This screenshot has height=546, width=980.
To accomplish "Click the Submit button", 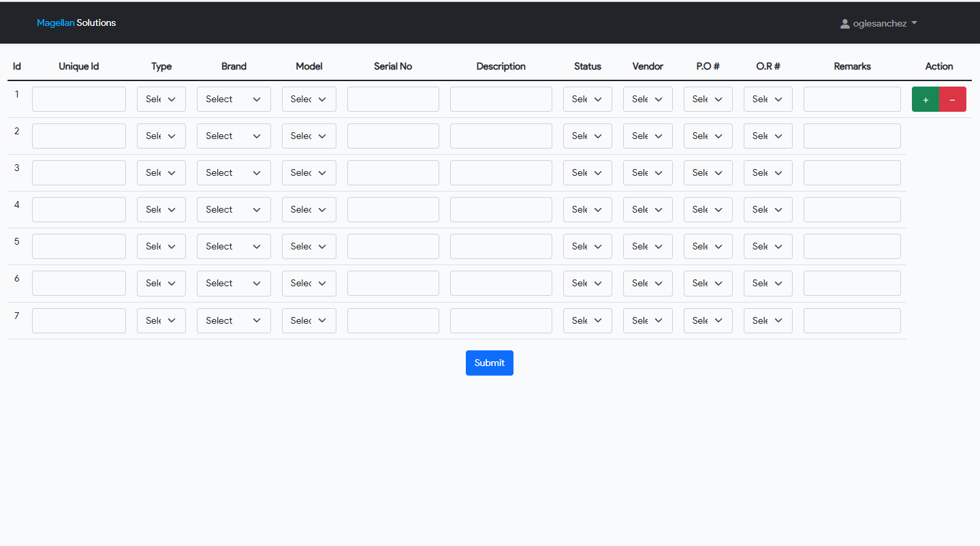I will (x=489, y=363).
